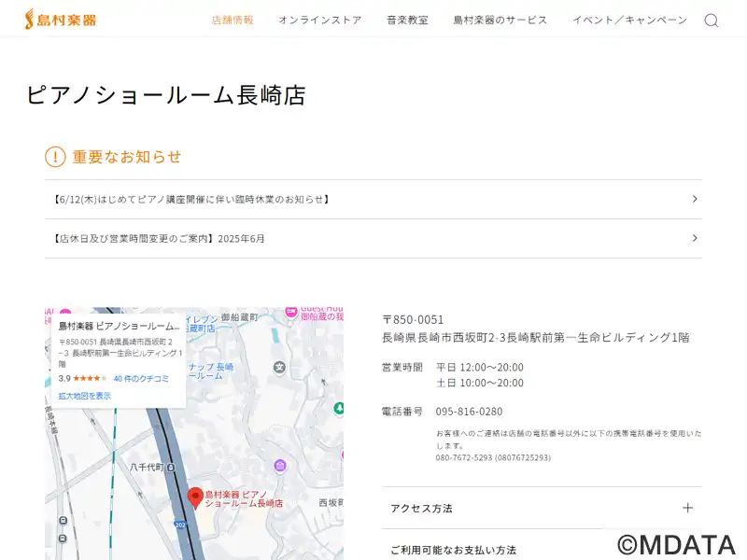Click the school icon on map
This screenshot has height=560, width=747.
point(279,367)
